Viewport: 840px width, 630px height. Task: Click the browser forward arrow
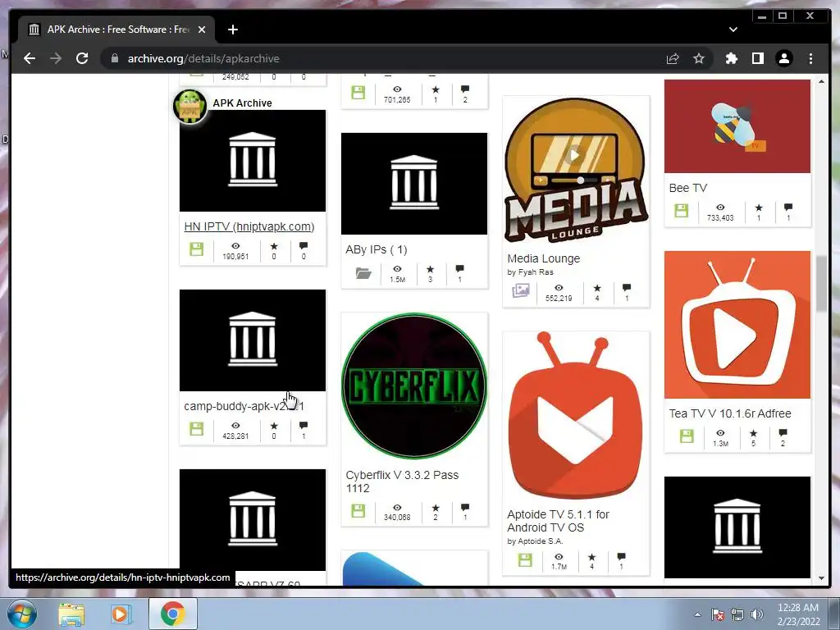[56, 58]
